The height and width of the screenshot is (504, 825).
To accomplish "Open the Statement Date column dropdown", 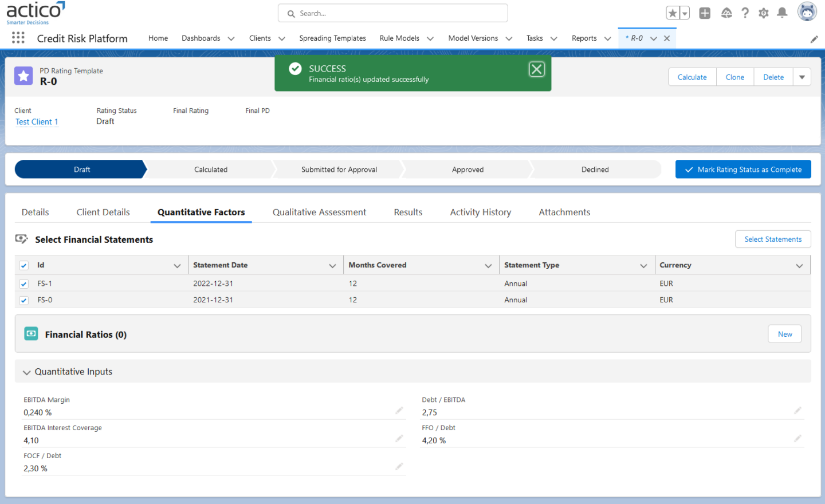I will pyautogui.click(x=332, y=265).
